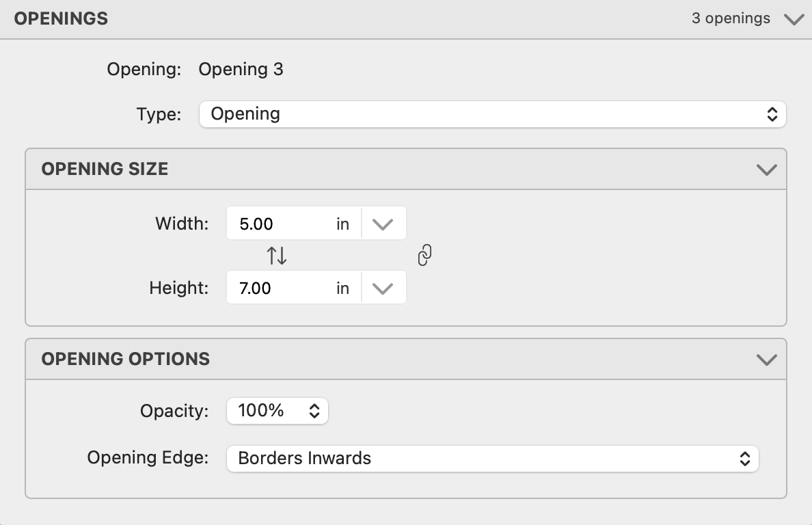The height and width of the screenshot is (525, 812).
Task: Click the Width unit 'in' label
Action: click(343, 224)
